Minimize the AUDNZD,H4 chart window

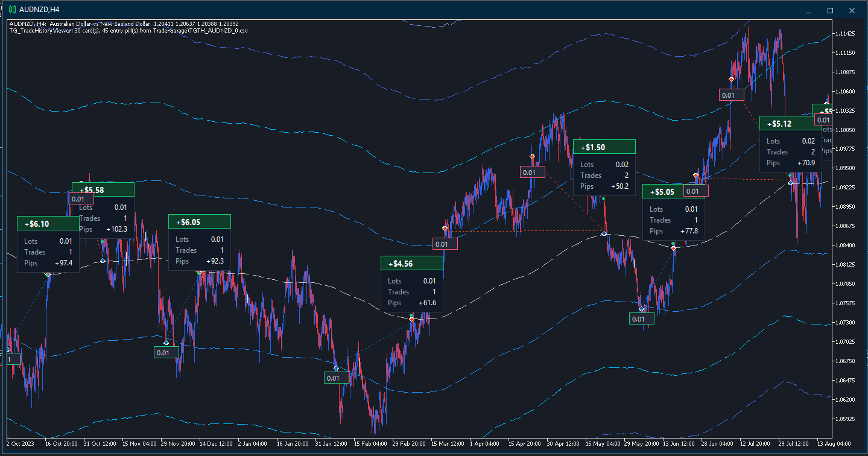(x=808, y=10)
